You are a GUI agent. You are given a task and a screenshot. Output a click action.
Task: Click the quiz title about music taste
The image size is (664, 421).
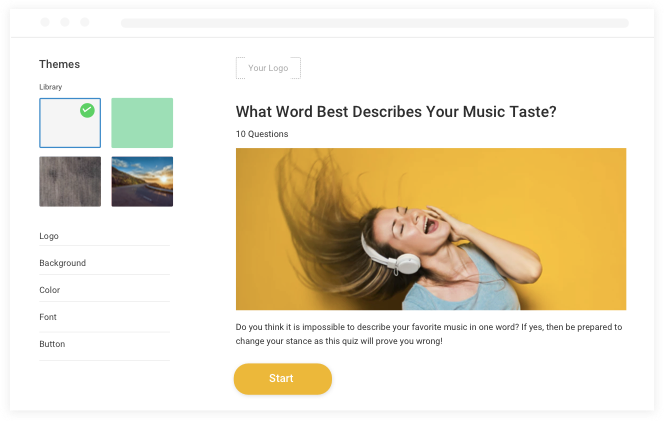point(396,112)
